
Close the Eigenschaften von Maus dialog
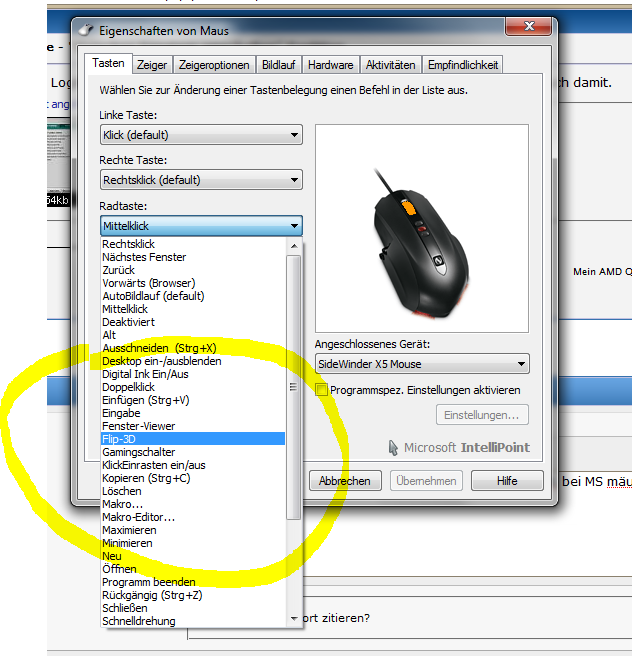tap(529, 26)
